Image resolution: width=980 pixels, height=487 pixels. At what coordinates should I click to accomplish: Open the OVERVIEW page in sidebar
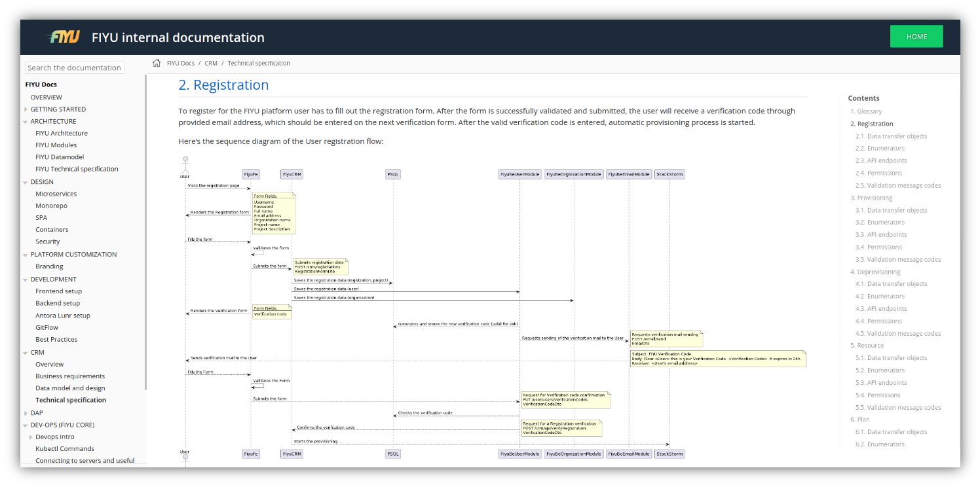[x=46, y=97]
